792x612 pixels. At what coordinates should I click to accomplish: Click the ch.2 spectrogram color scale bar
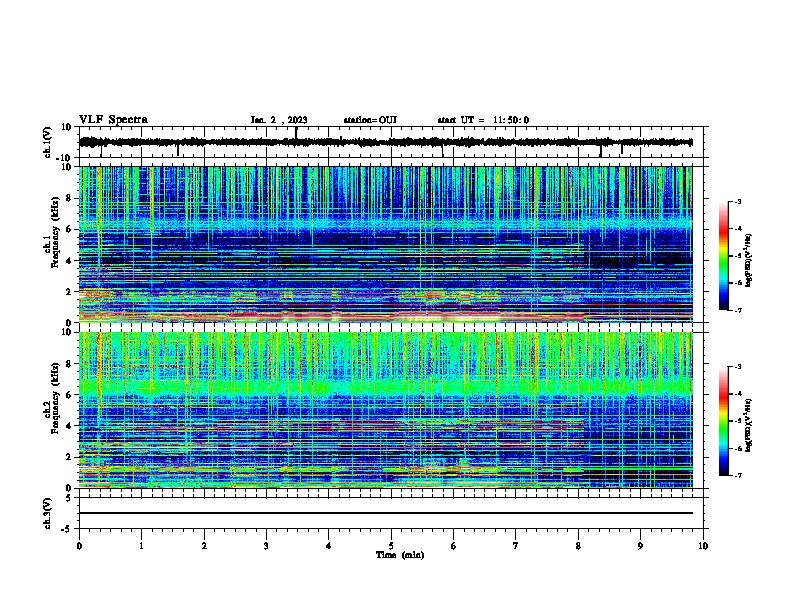pos(724,421)
